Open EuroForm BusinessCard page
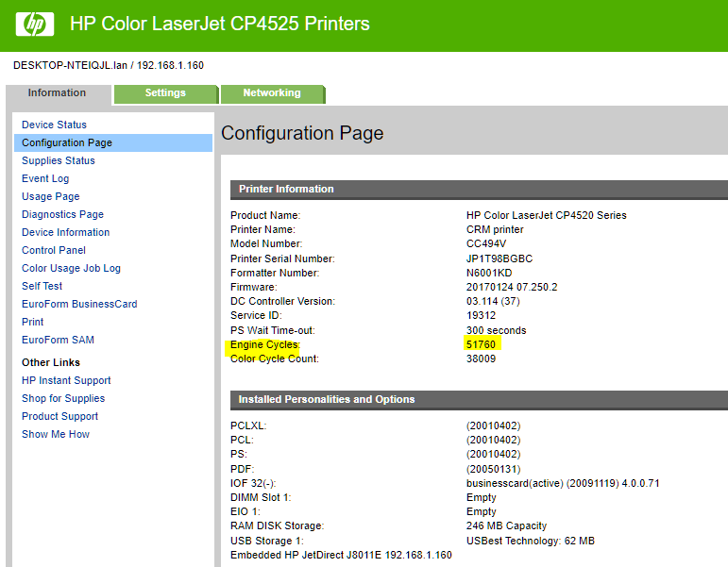The height and width of the screenshot is (567, 728). pos(79,304)
